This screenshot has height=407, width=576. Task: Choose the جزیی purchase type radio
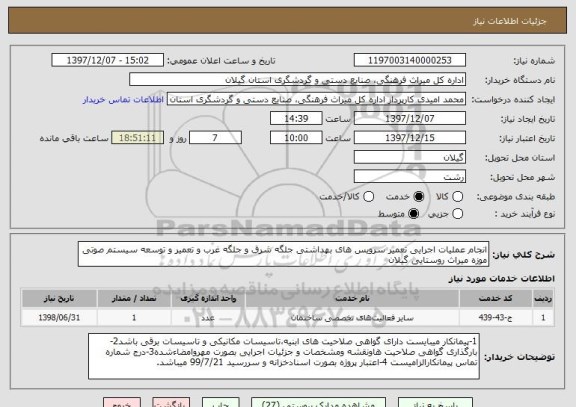click(x=457, y=213)
